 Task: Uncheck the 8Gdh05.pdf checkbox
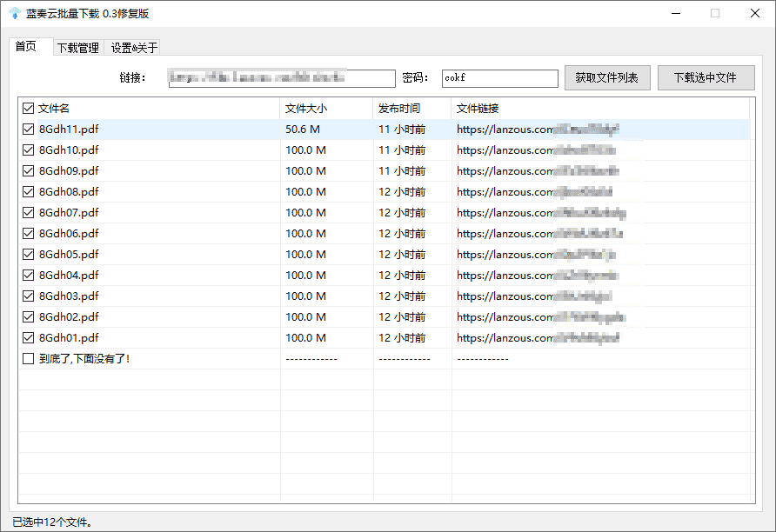(x=29, y=255)
